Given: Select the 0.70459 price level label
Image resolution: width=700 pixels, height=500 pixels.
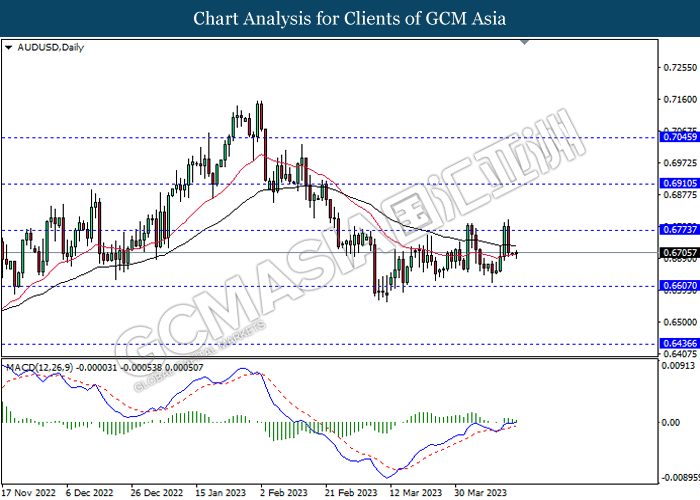Looking at the screenshot, I should [x=680, y=137].
